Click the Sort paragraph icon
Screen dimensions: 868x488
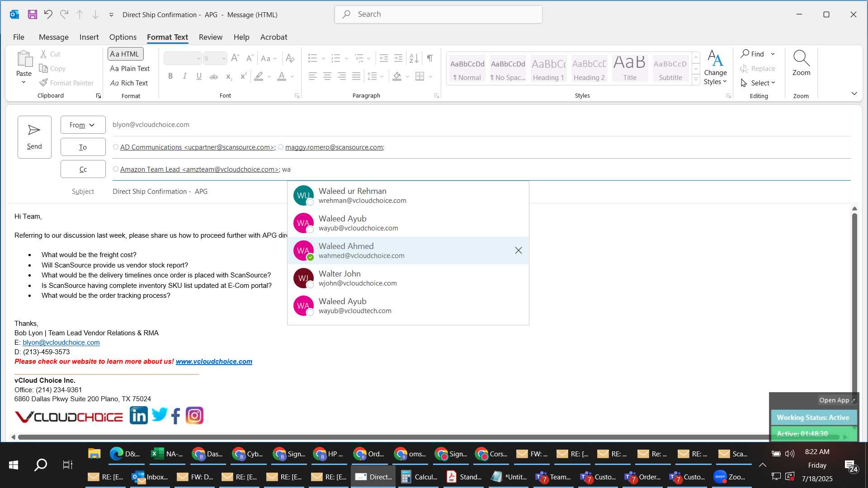pos(414,58)
